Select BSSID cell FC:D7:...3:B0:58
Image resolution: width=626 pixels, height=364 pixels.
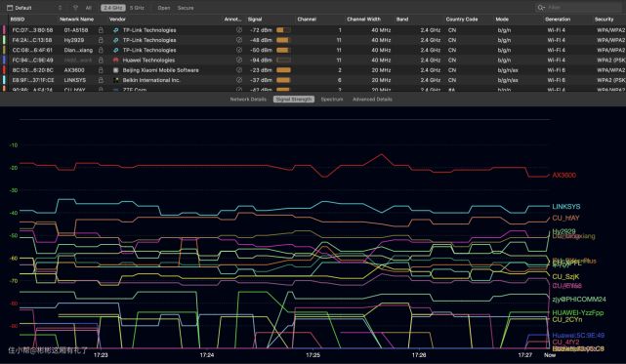pos(32,30)
